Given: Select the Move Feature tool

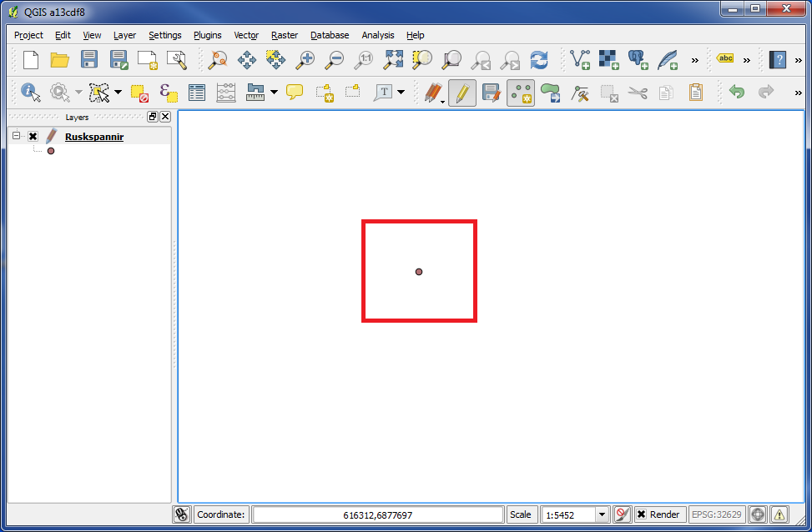Looking at the screenshot, I should tap(550, 93).
